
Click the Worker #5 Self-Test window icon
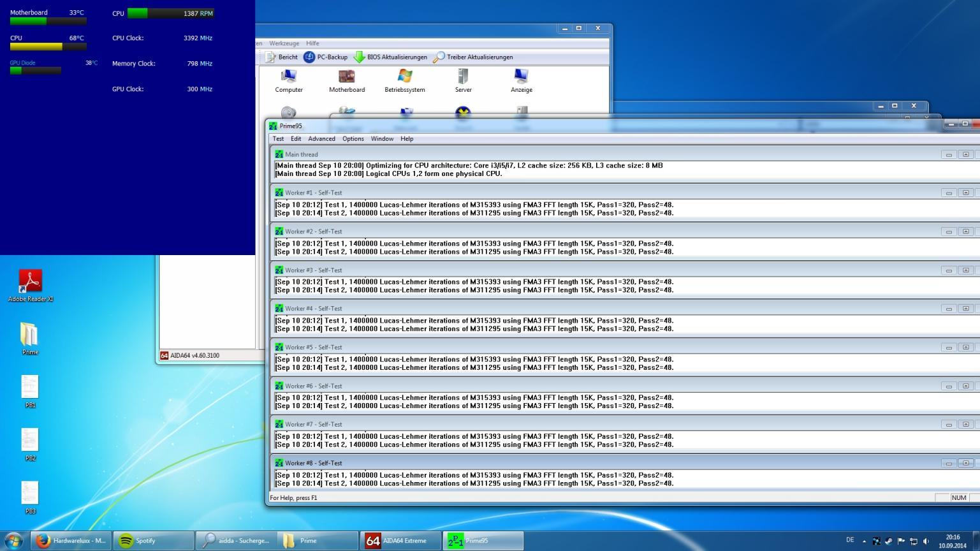pyautogui.click(x=279, y=347)
